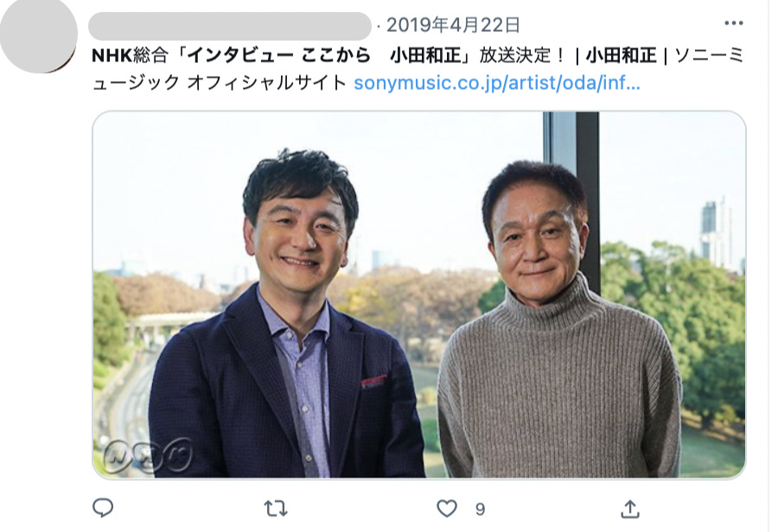Image resolution: width=778 pixels, height=532 pixels.
Task: Open the blurred account name bar
Action: pyautogui.click(x=229, y=26)
